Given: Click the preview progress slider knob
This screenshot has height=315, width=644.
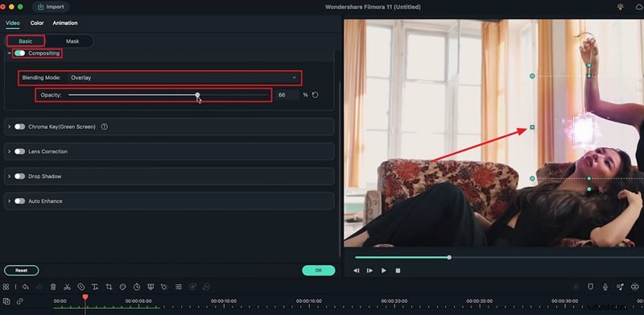Looking at the screenshot, I should pos(449,258).
